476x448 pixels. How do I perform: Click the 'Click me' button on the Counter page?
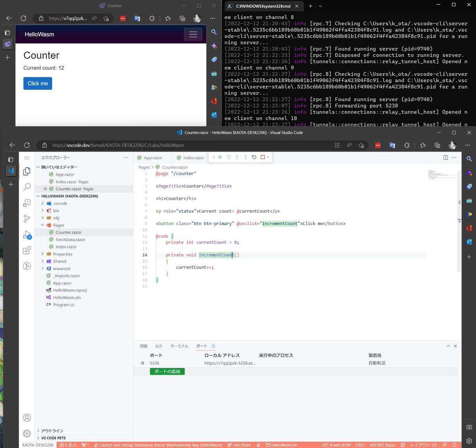[38, 83]
